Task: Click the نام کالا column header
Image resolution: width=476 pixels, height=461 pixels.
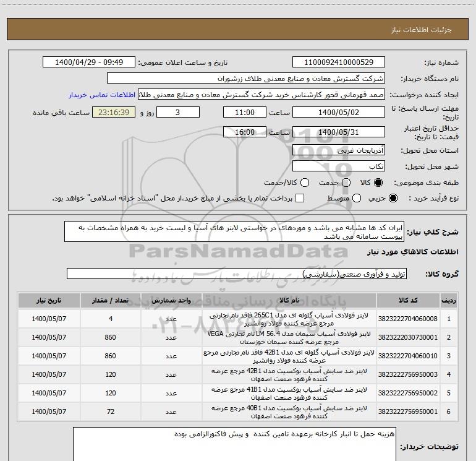Action: (x=289, y=300)
